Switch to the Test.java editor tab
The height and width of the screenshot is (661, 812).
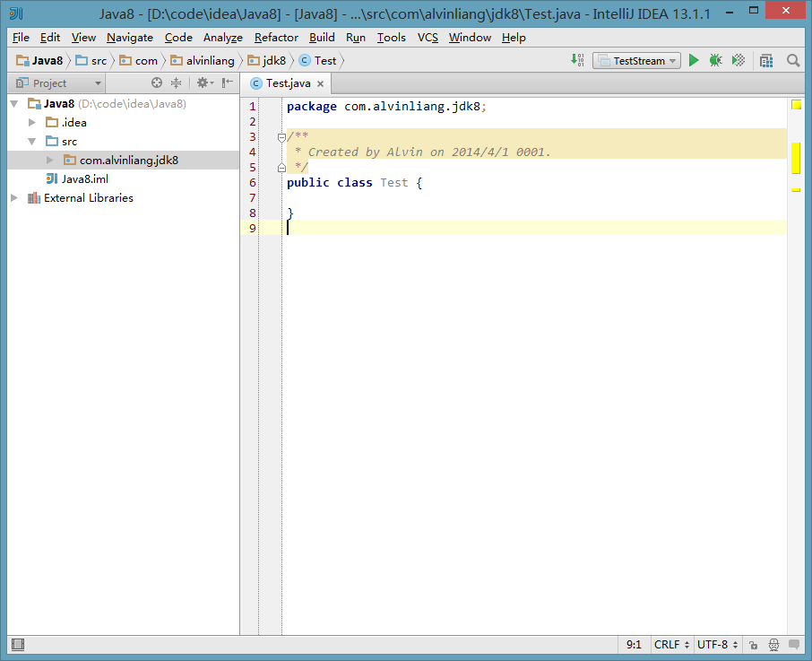(x=286, y=83)
